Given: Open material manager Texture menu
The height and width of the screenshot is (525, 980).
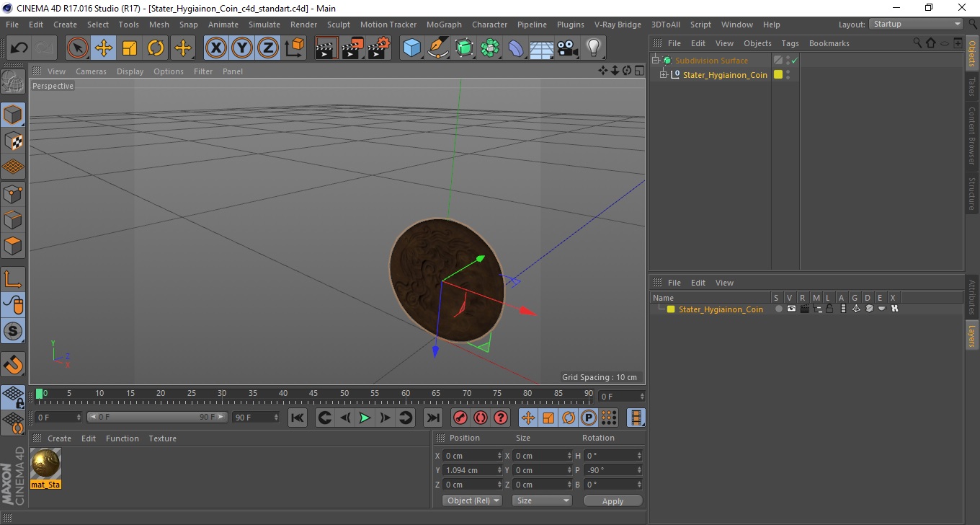Looking at the screenshot, I should [162, 438].
